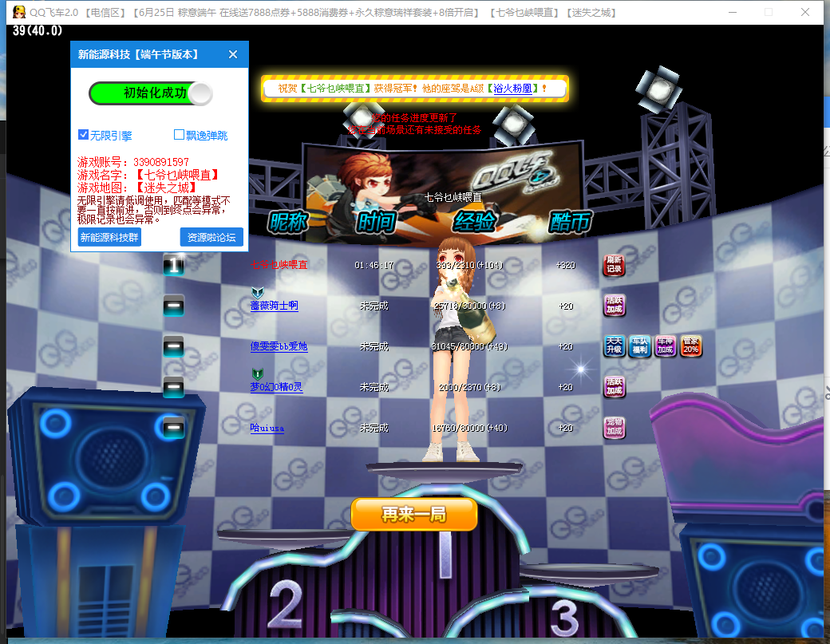Click the girl character avatar on the podium
This screenshot has height=644, width=830.
(x=454, y=350)
